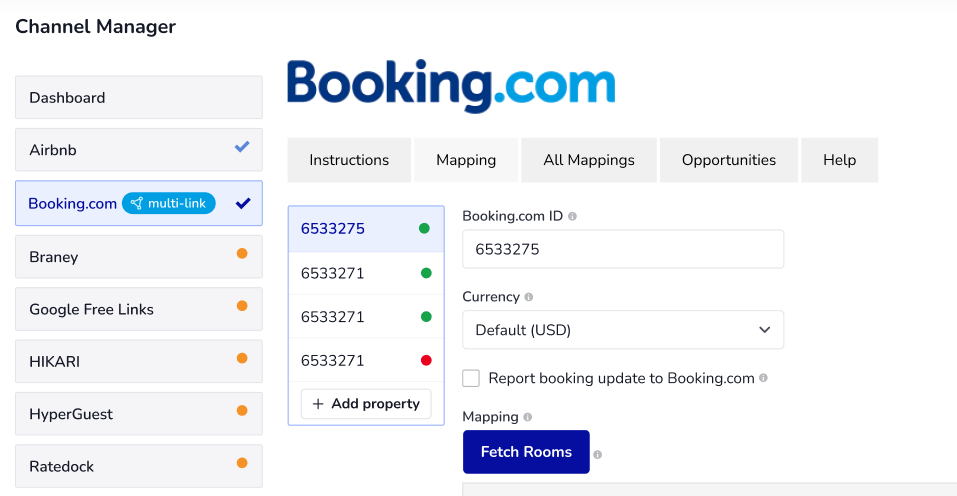Open the Instructions tab

[349, 160]
